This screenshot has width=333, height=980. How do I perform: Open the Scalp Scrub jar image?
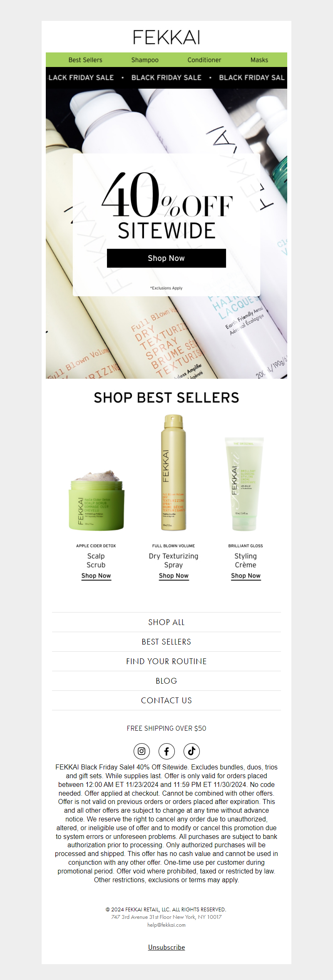pyautogui.click(x=96, y=499)
